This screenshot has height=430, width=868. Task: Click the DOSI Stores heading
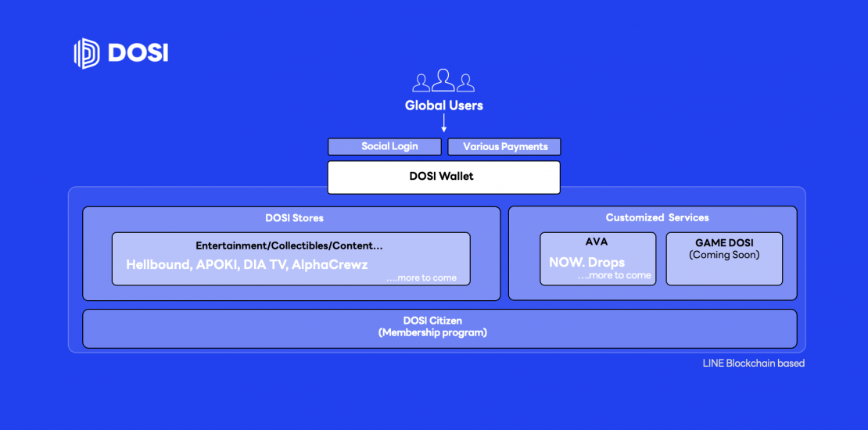click(294, 218)
